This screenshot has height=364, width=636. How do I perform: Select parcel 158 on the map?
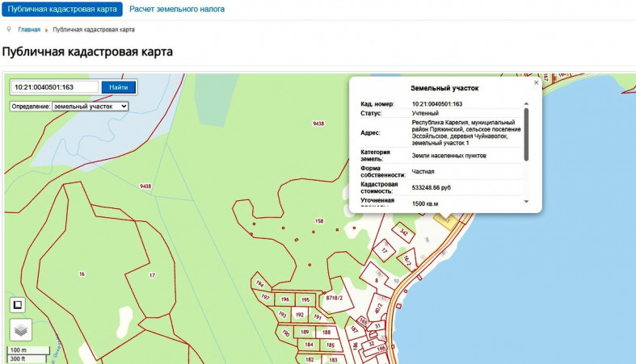(x=319, y=220)
